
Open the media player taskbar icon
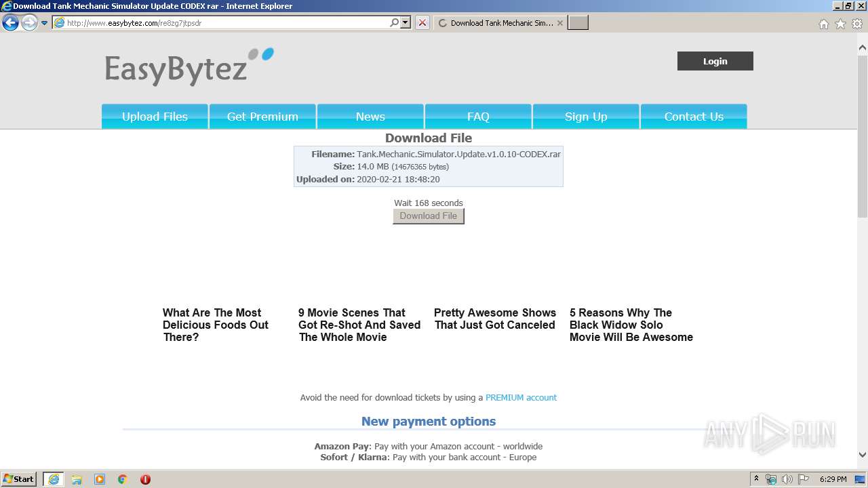[x=100, y=479]
